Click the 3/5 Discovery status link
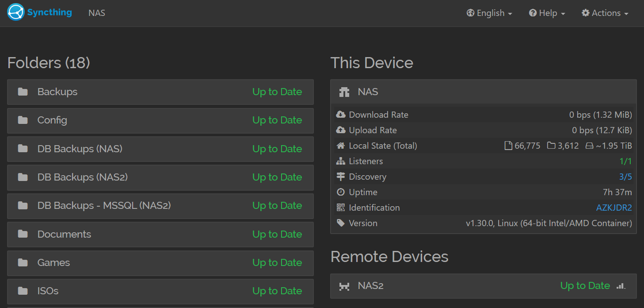This screenshot has width=644, height=308. point(625,177)
